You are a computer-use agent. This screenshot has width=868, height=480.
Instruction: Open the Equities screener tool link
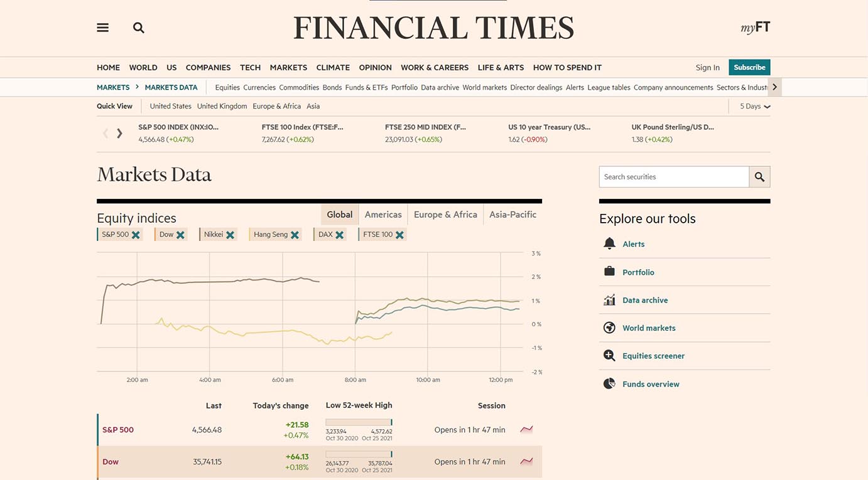pos(653,356)
